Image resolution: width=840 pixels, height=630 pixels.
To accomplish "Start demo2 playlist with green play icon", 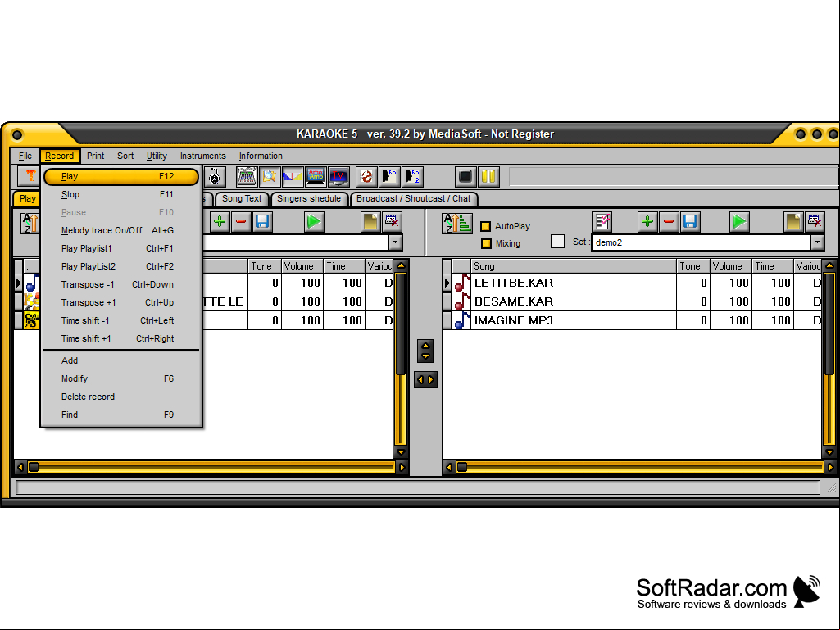I will pyautogui.click(x=739, y=222).
